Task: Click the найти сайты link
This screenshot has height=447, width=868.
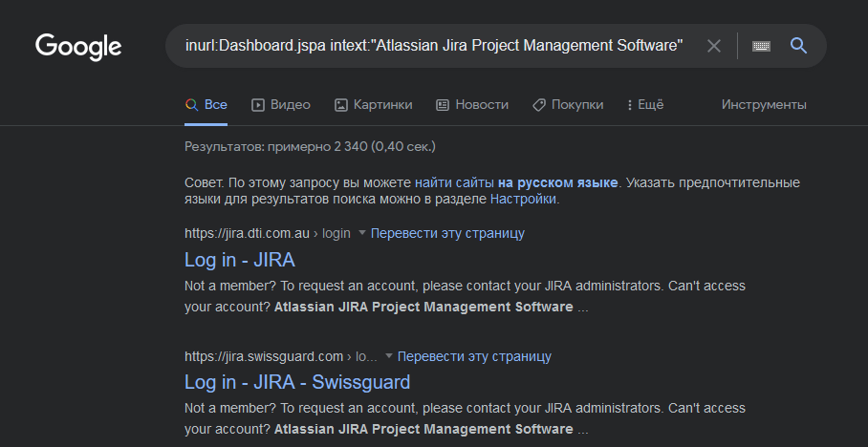Action: point(454,182)
